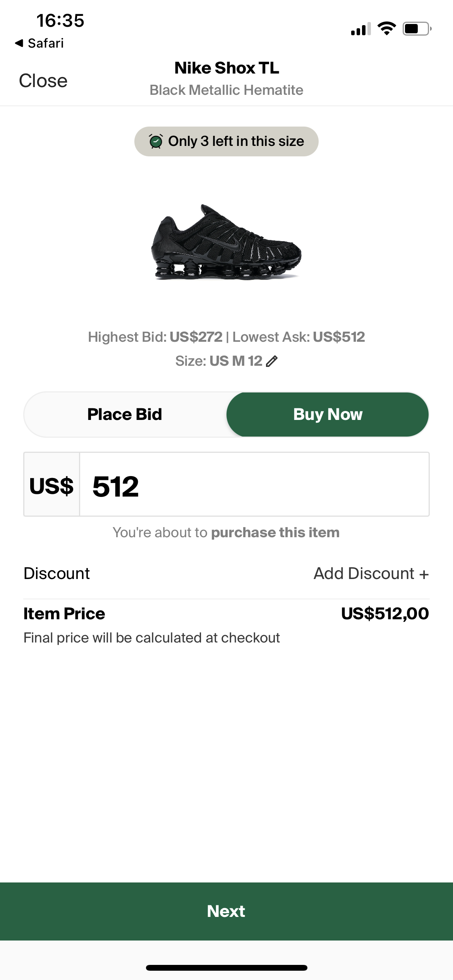Tap the cellular signal bars
This screenshot has height=980, width=453.
pos(360,29)
